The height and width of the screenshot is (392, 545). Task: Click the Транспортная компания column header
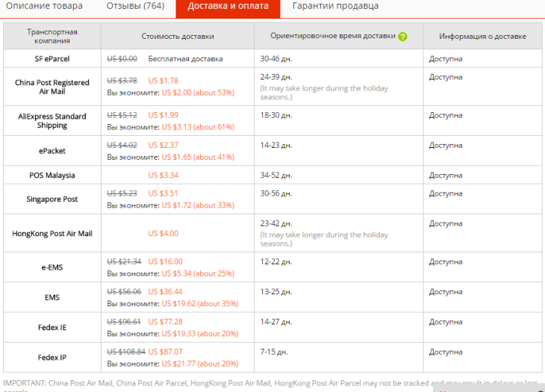click(x=52, y=36)
